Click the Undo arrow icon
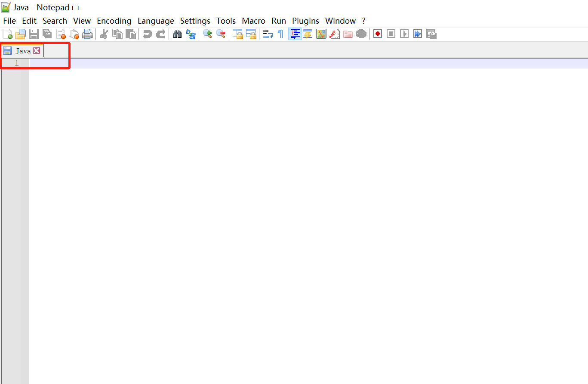Image resolution: width=588 pixels, height=384 pixels. tap(147, 34)
